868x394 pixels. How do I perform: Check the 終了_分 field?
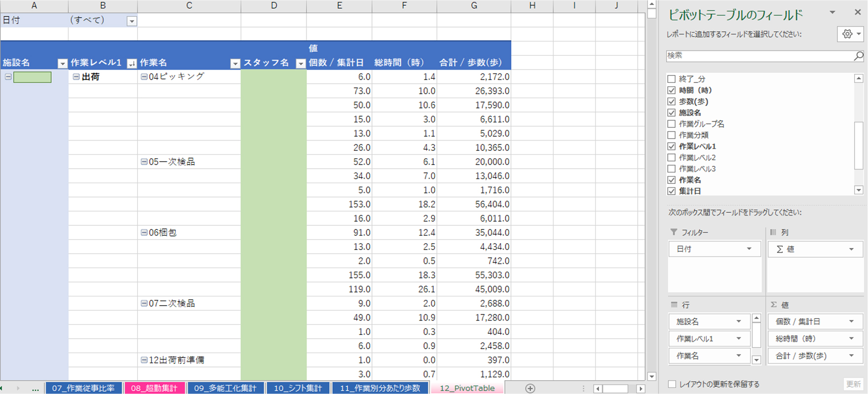[x=671, y=79]
